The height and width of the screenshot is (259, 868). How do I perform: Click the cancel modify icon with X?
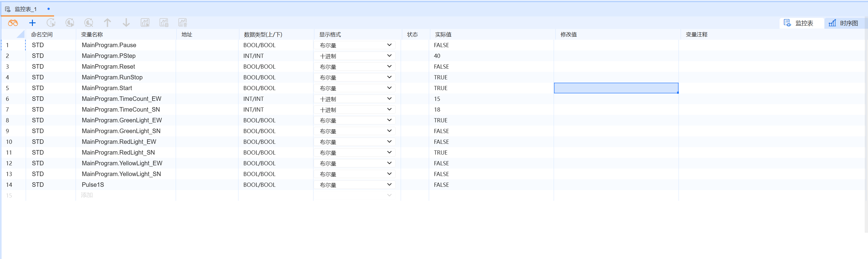pyautogui.click(x=89, y=23)
